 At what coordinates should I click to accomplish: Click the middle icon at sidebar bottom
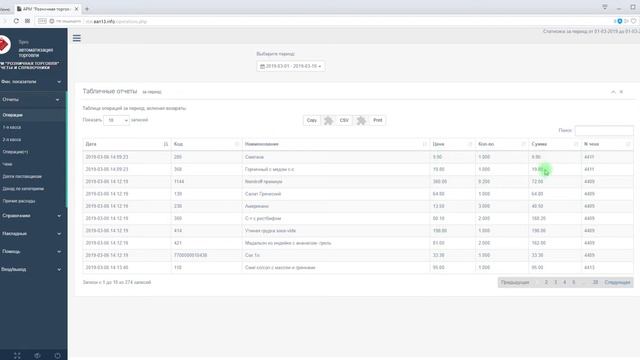(37, 356)
